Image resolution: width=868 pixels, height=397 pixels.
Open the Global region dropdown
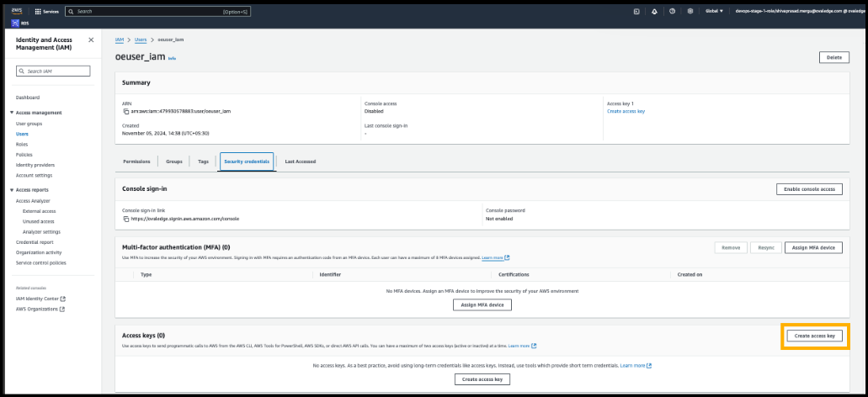click(x=714, y=11)
